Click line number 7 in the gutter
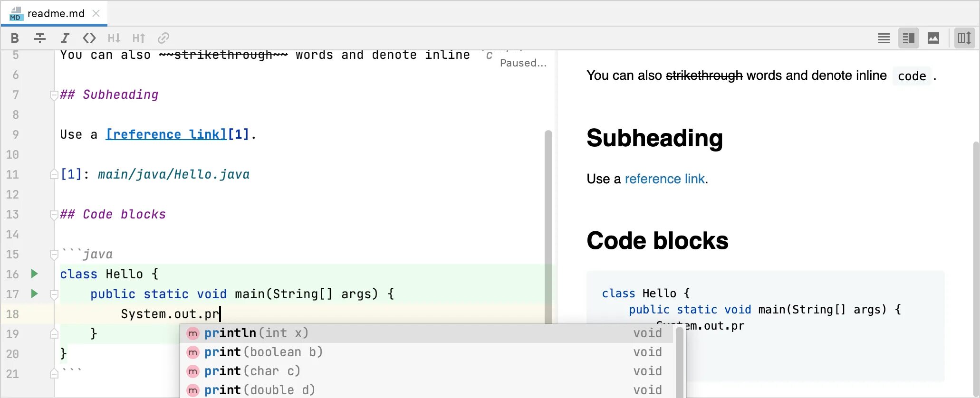980x398 pixels. coord(16,95)
